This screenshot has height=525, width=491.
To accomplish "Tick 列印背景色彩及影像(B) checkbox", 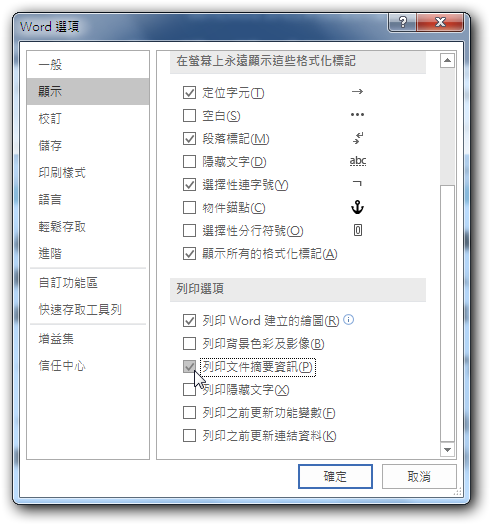I will [x=189, y=343].
